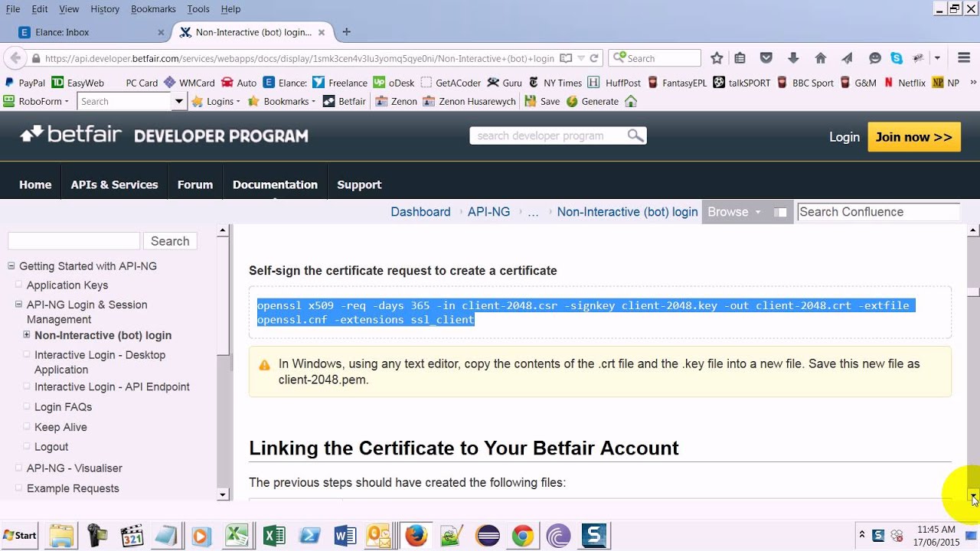
Task: Click page scrollbar down arrow
Action: tap(973, 495)
